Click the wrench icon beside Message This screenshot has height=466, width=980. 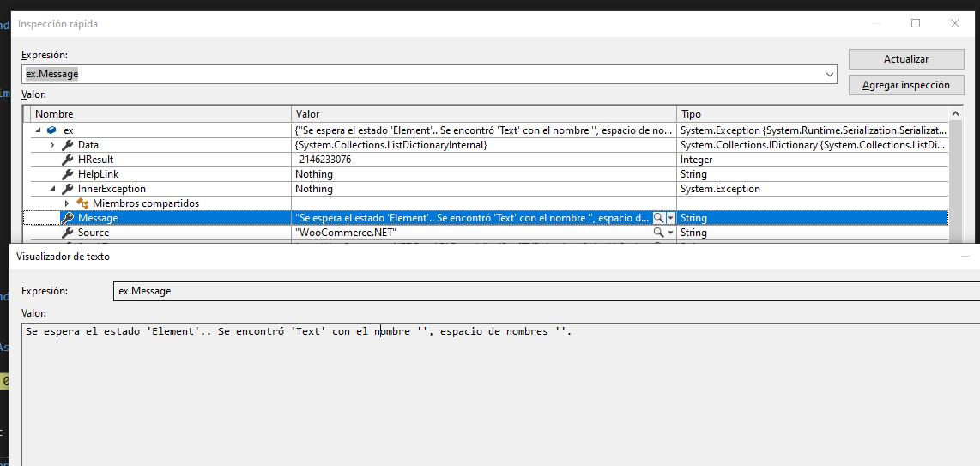(68, 217)
